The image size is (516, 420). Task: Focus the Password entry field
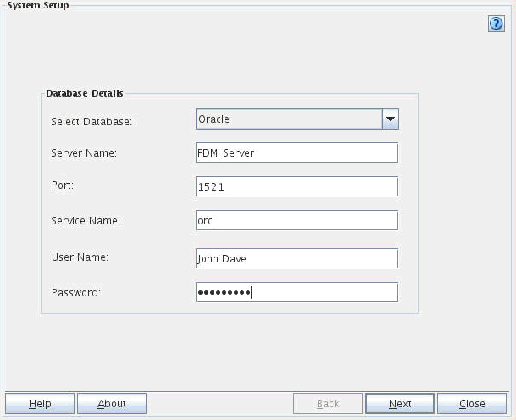coord(297,292)
